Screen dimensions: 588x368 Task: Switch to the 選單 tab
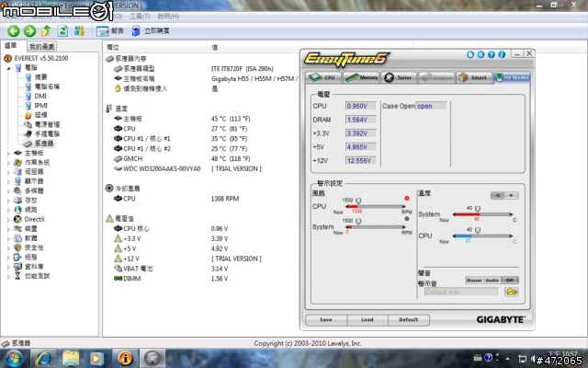pos(10,45)
